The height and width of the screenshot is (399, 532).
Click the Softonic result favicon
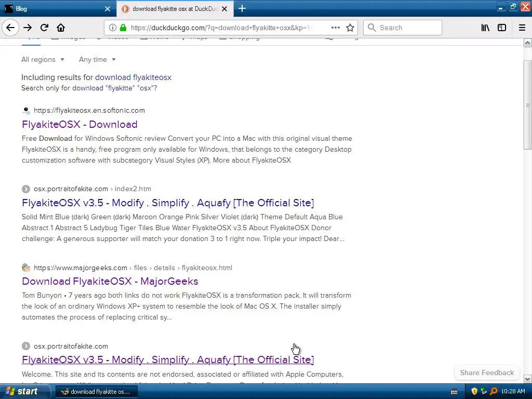point(26,110)
